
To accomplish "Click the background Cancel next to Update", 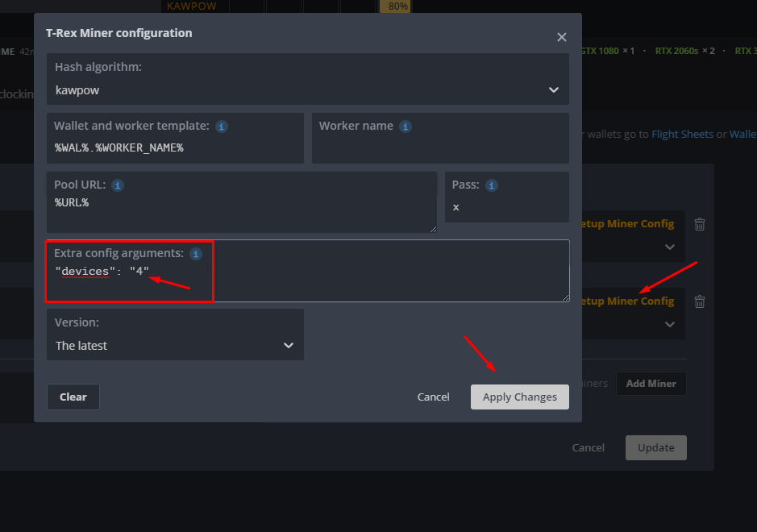I will click(588, 447).
